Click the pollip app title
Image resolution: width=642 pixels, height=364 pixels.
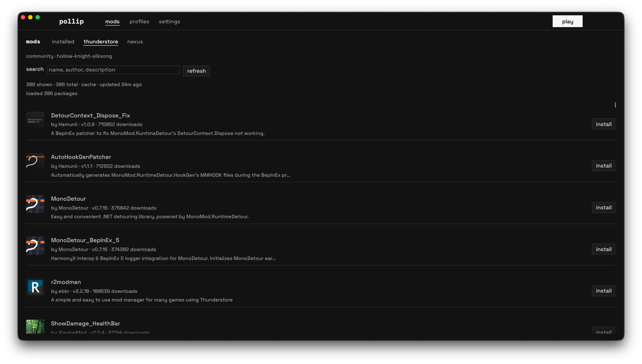[x=71, y=21]
